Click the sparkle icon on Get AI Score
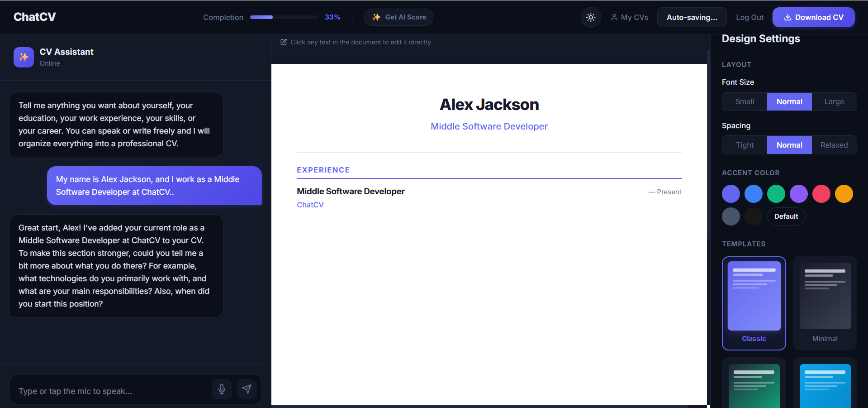This screenshot has width=868, height=408. [376, 17]
